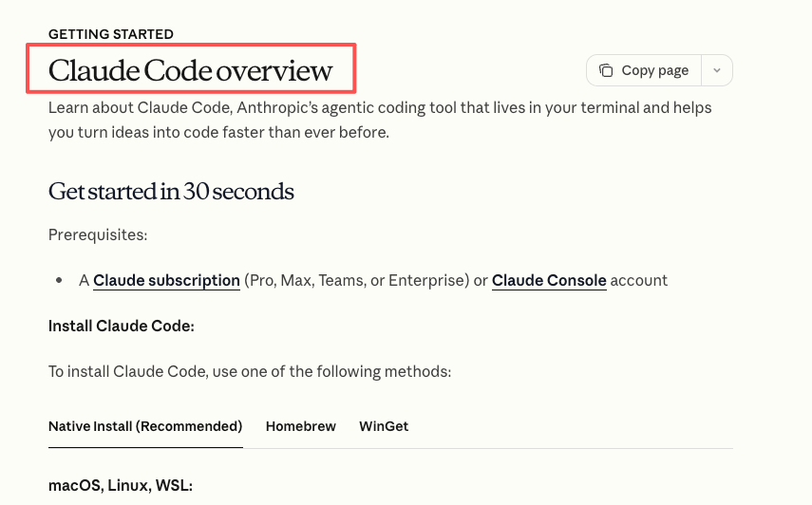
Task: Select the Native Install (Recommended) tab
Action: pos(145,426)
